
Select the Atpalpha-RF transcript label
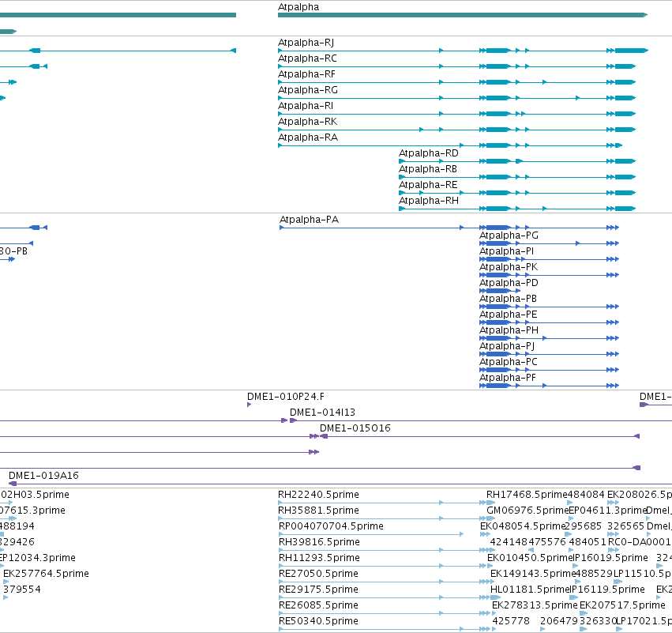307,74
